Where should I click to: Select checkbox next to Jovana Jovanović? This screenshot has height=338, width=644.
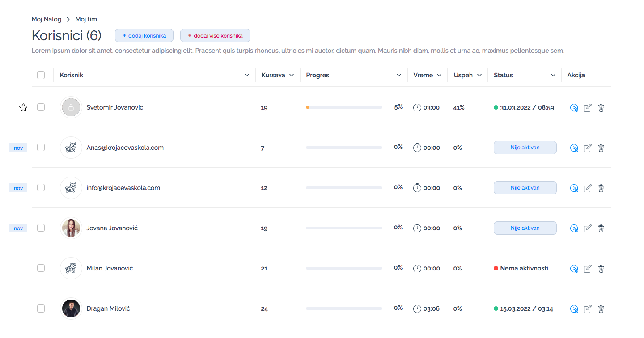pos(41,228)
